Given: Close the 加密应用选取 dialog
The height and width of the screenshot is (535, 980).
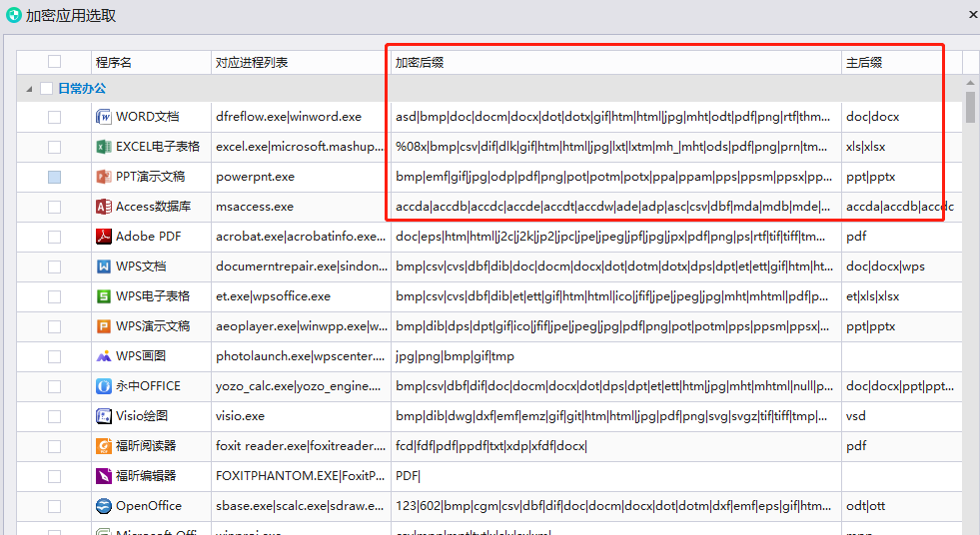Looking at the screenshot, I should click(x=972, y=14).
